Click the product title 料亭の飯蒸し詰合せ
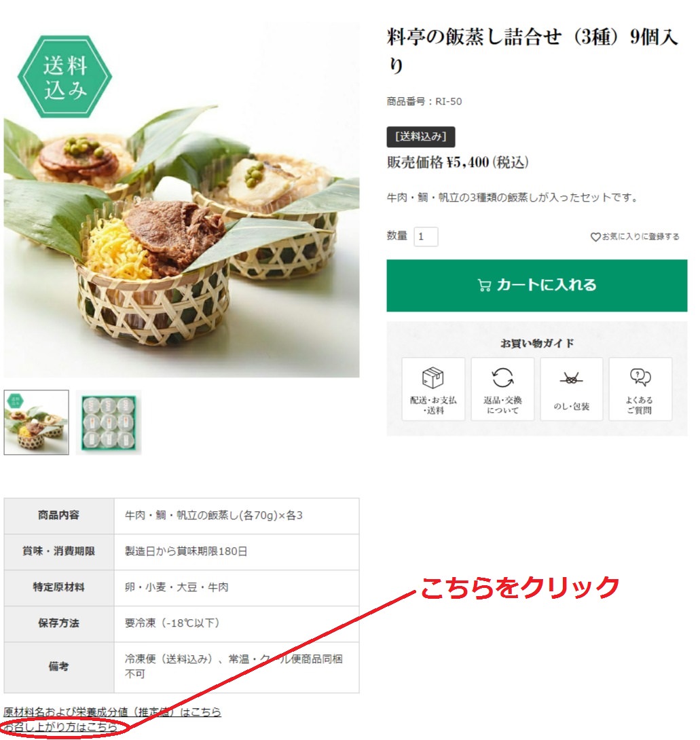The image size is (700, 740). 532,50
